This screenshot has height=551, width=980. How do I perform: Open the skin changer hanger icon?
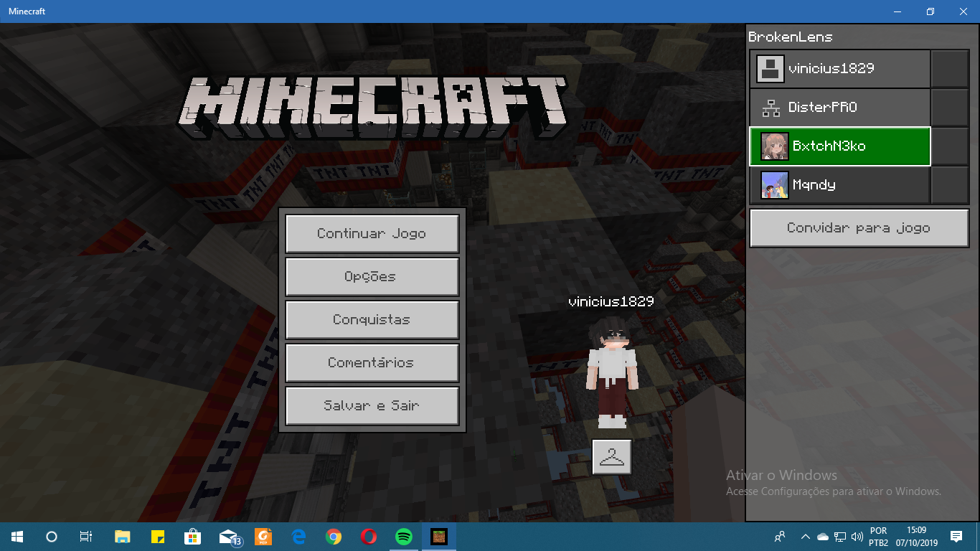tap(612, 457)
